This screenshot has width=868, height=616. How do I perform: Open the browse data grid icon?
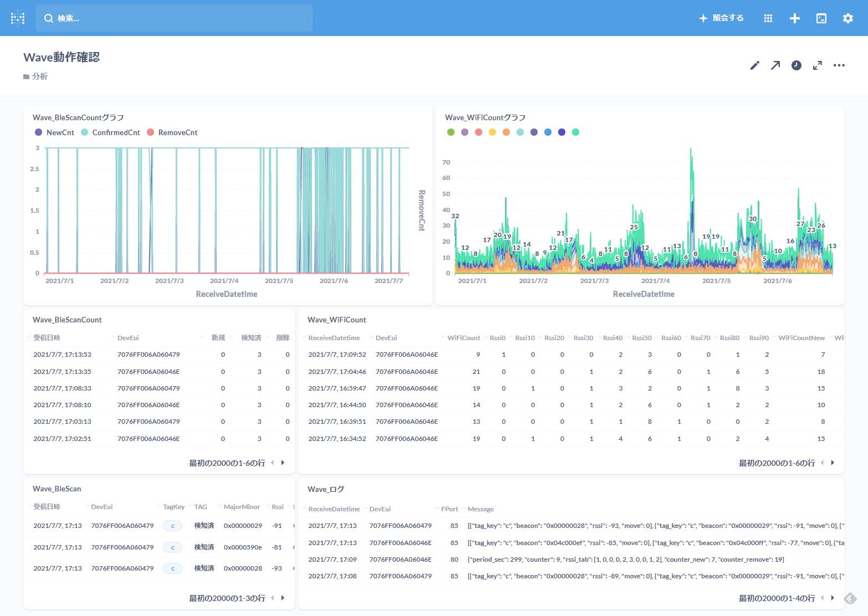(768, 18)
